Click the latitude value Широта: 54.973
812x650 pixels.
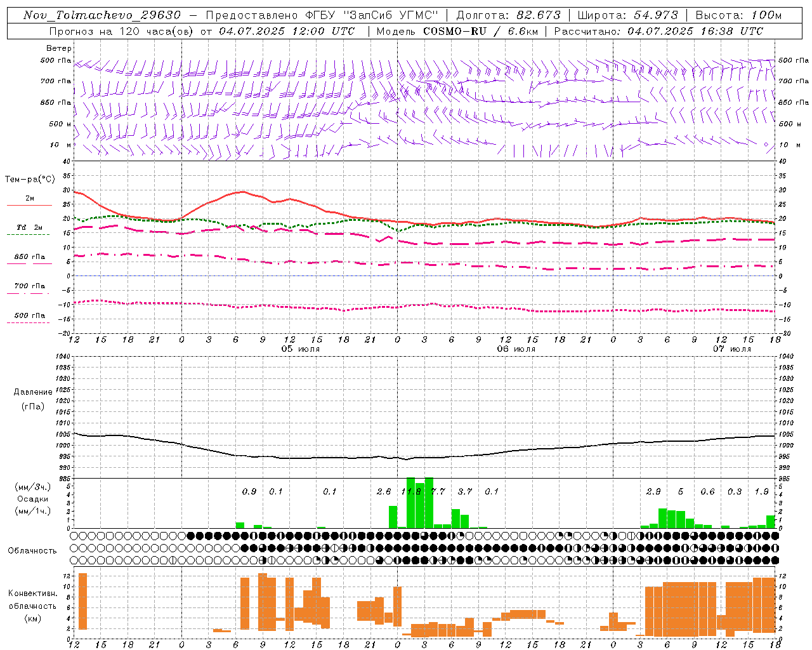tap(628, 15)
